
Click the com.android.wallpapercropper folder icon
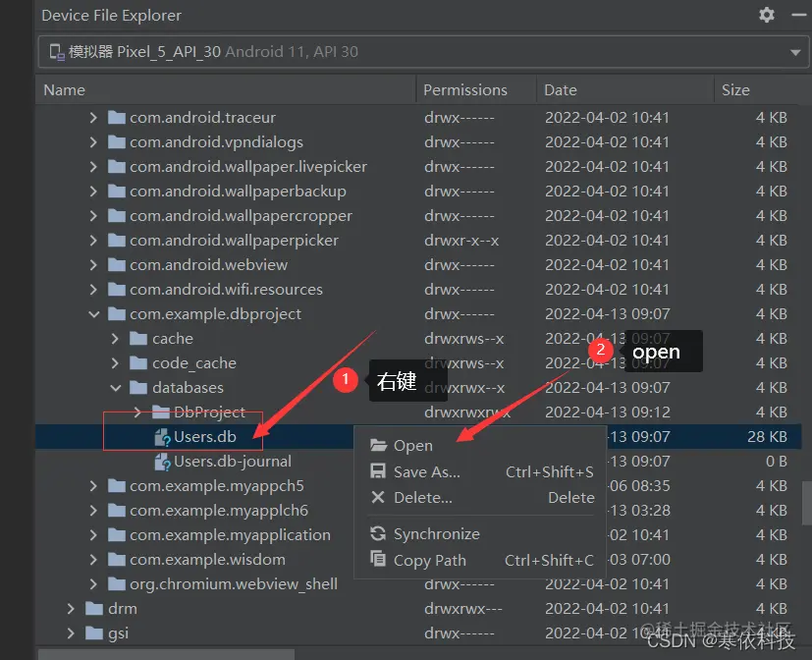(x=117, y=216)
